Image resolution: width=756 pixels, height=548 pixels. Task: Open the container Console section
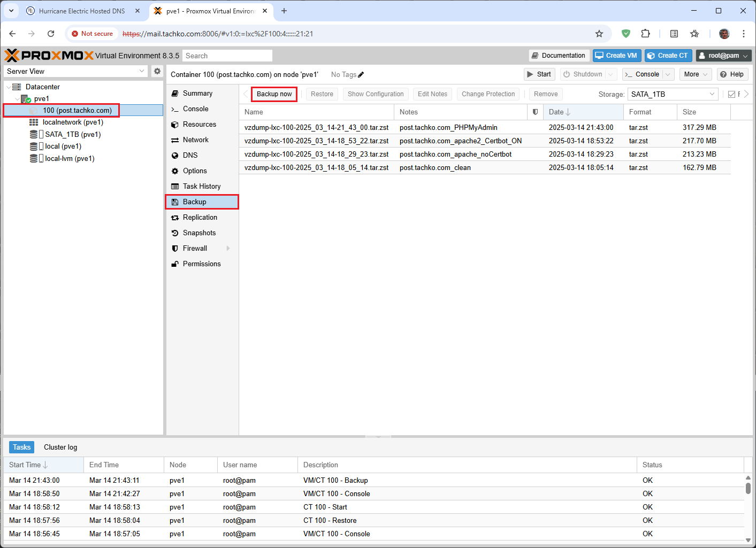tap(202, 109)
